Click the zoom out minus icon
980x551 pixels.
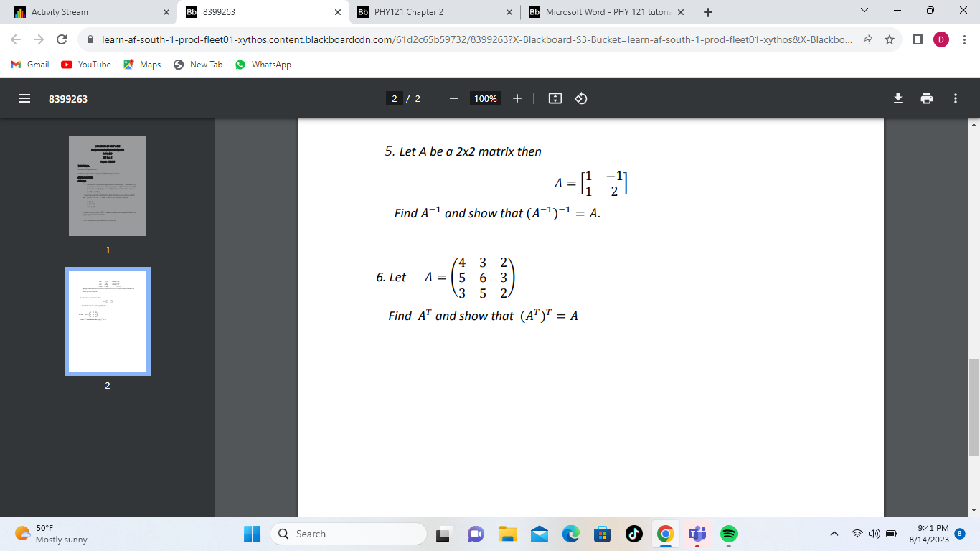pyautogui.click(x=453, y=98)
